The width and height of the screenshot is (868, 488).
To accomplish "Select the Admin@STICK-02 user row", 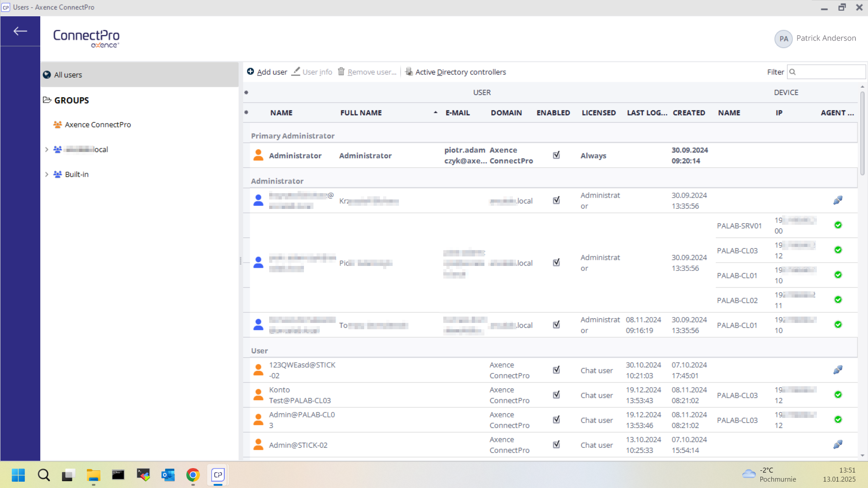I will click(550, 445).
